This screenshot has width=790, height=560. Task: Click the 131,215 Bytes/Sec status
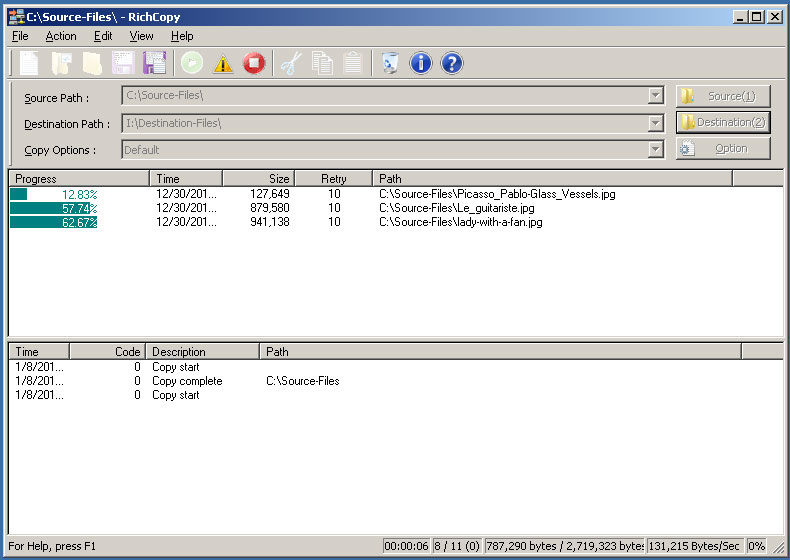pos(694,546)
